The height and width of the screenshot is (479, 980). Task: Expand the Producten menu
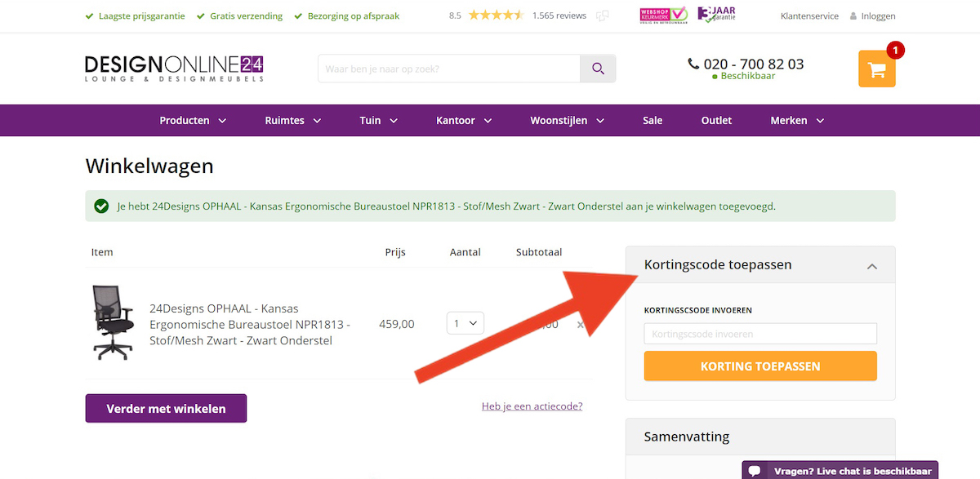[193, 120]
